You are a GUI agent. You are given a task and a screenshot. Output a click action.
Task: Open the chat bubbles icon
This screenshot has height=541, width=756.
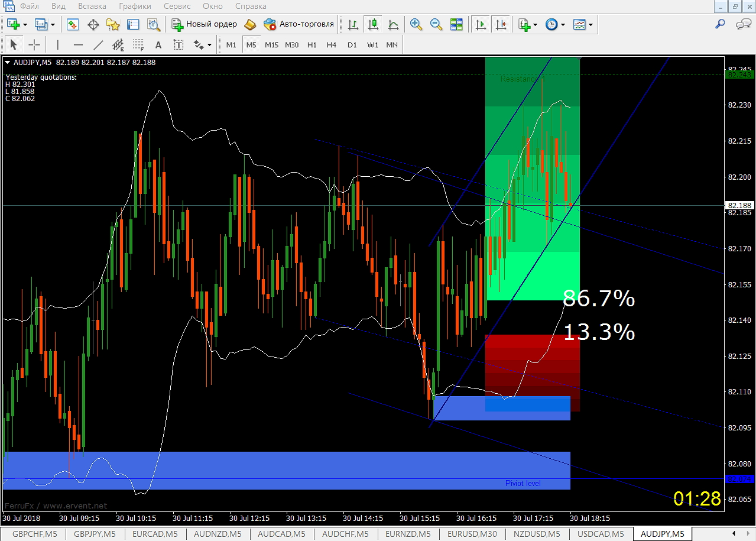pyautogui.click(x=743, y=24)
